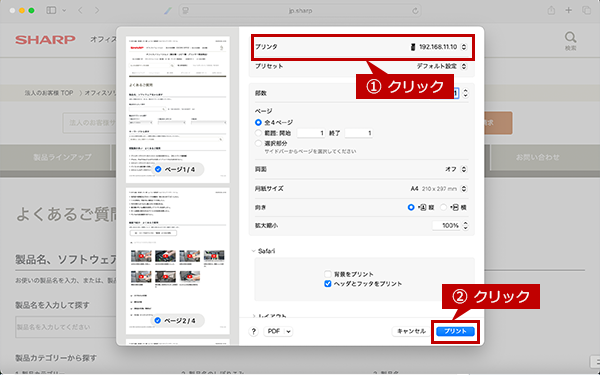Click the Safari sidebar toggle icon
Screen dimensions: 600x375
point(51,11)
